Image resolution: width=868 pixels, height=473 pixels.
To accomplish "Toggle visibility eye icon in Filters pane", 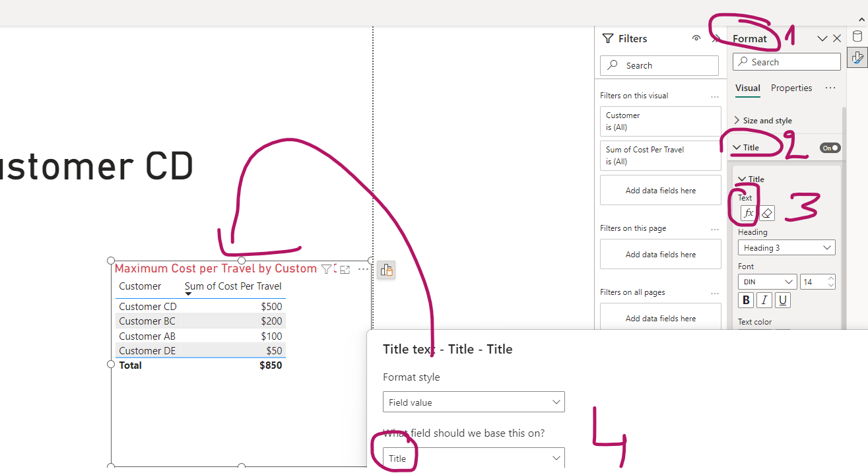I will pos(696,38).
